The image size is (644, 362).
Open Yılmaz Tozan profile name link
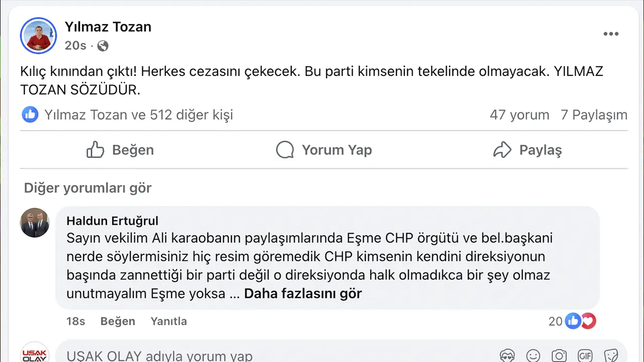tap(108, 27)
